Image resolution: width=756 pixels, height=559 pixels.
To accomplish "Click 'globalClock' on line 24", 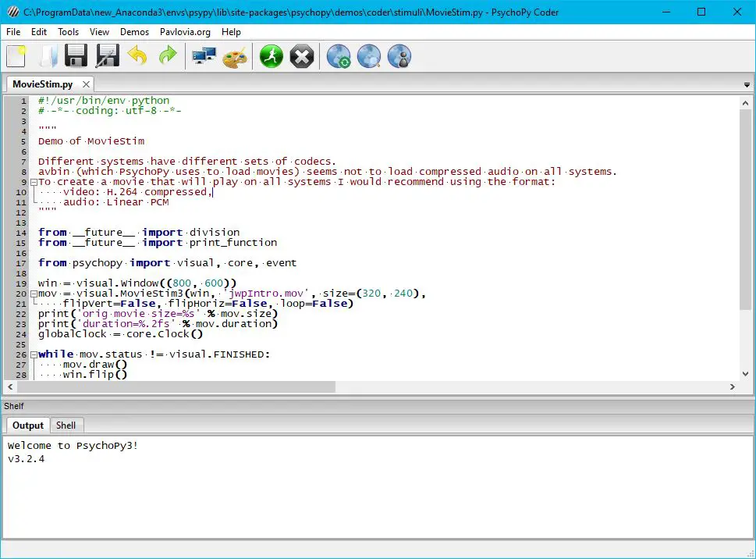I will click(73, 334).
